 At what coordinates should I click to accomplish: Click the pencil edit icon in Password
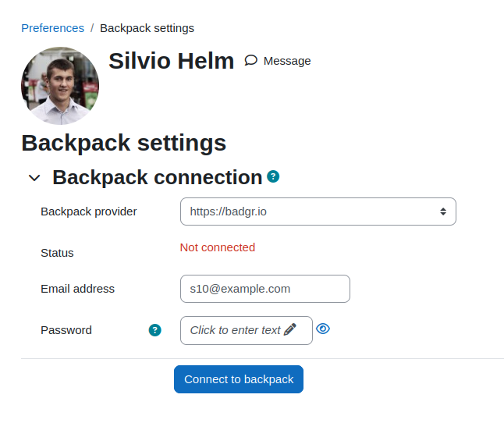click(x=290, y=329)
